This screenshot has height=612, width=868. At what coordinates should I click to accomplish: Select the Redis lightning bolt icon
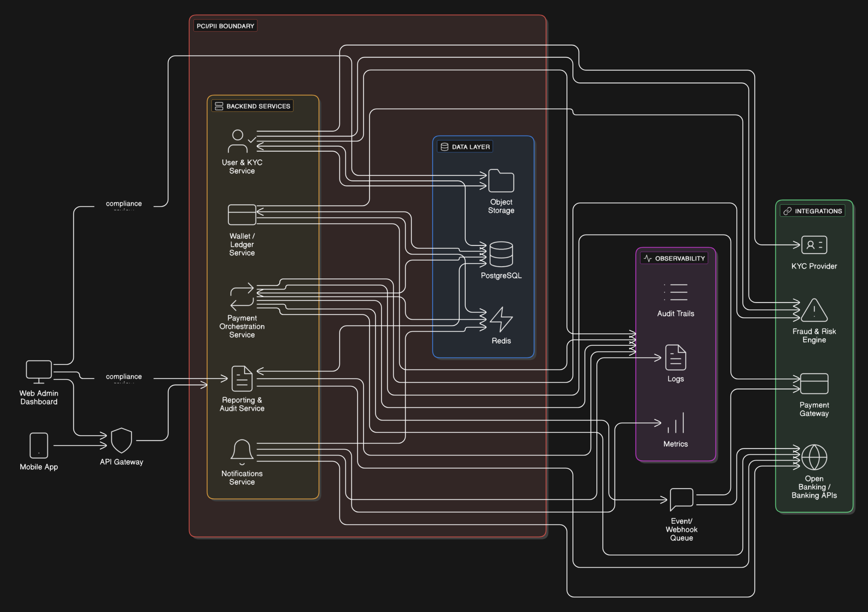pyautogui.click(x=501, y=319)
